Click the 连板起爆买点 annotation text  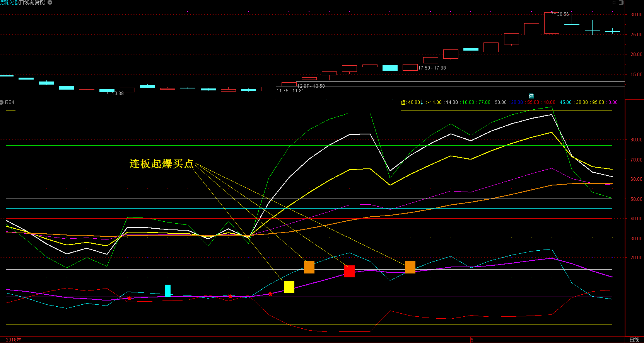[x=161, y=164]
